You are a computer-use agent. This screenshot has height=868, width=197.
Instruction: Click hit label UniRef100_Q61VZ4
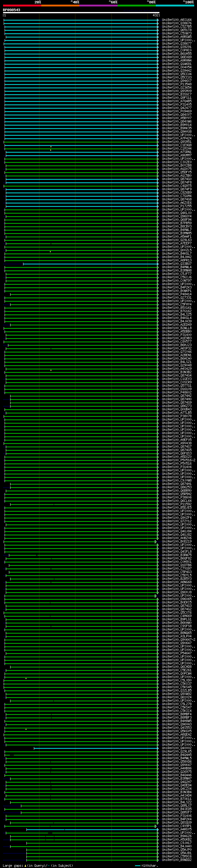[x=176, y=697]
